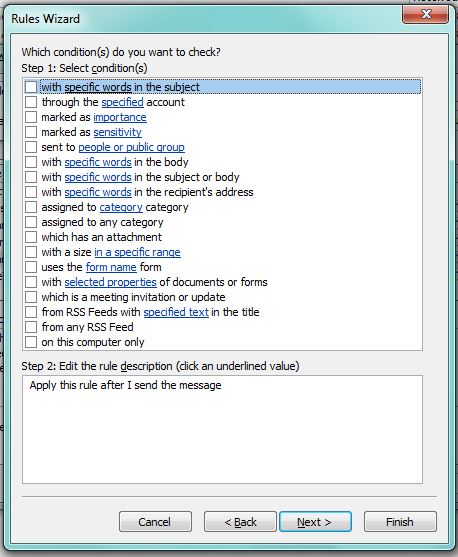Click 'specified text' RSS title link
The image size is (458, 557).
(x=176, y=312)
